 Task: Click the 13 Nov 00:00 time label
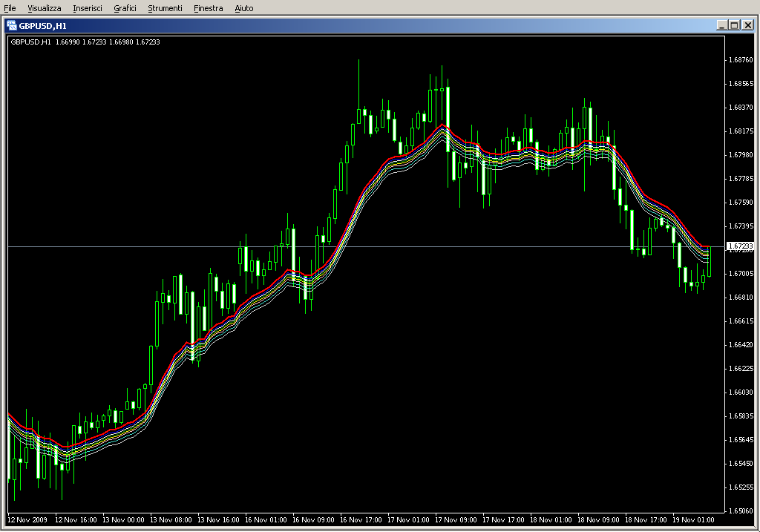[123, 520]
